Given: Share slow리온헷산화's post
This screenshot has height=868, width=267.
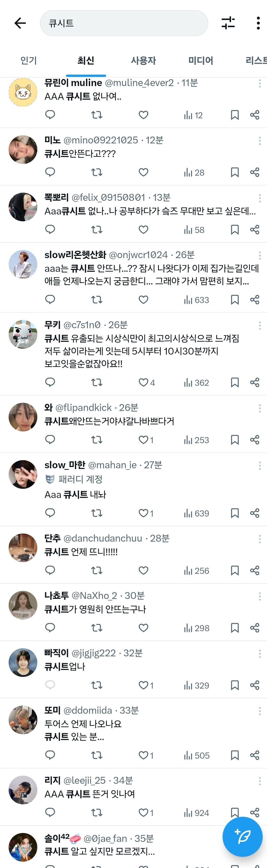Looking at the screenshot, I should [x=255, y=299].
